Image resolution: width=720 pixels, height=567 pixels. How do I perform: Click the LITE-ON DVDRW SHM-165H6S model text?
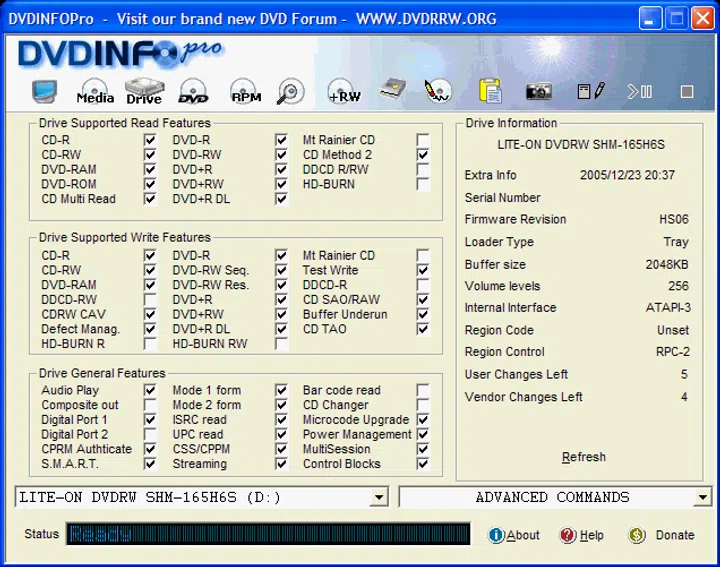click(x=581, y=145)
